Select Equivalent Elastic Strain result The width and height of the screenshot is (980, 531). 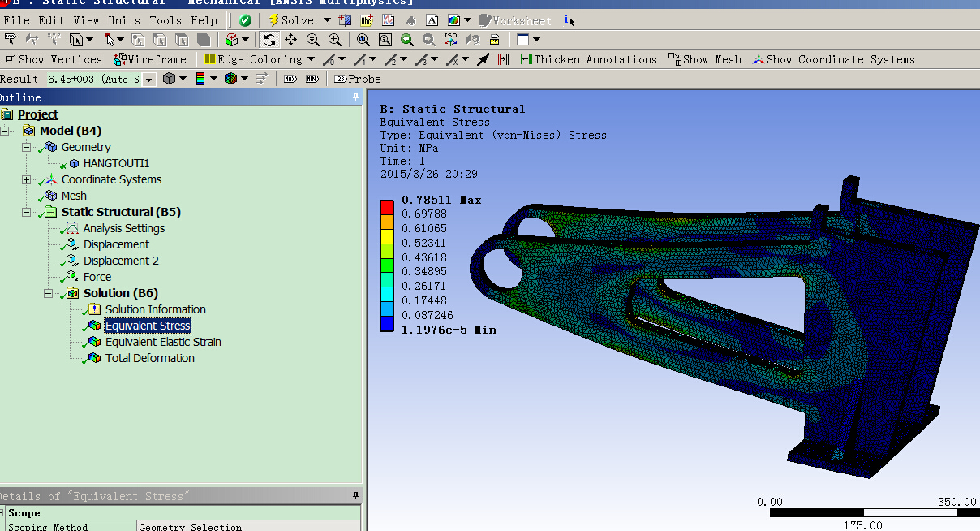click(x=163, y=342)
